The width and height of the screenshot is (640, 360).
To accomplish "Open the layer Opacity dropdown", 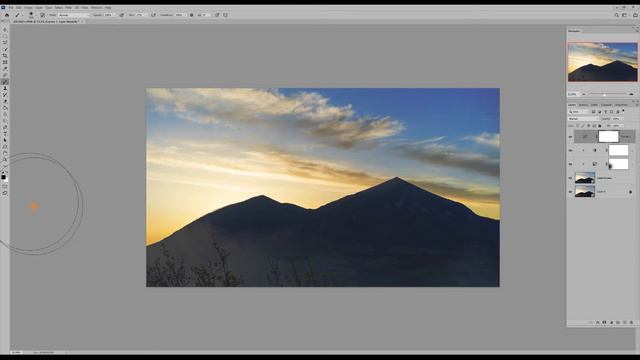I will click(618, 119).
